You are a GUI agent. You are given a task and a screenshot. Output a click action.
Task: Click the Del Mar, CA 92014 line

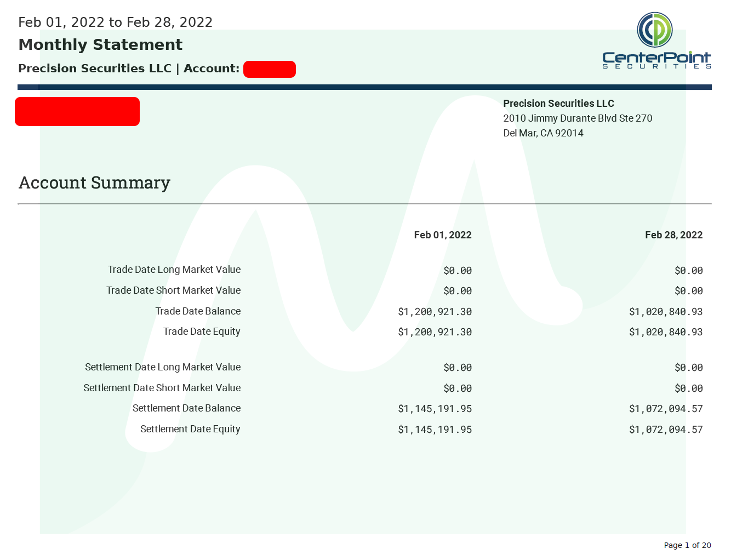[543, 133]
